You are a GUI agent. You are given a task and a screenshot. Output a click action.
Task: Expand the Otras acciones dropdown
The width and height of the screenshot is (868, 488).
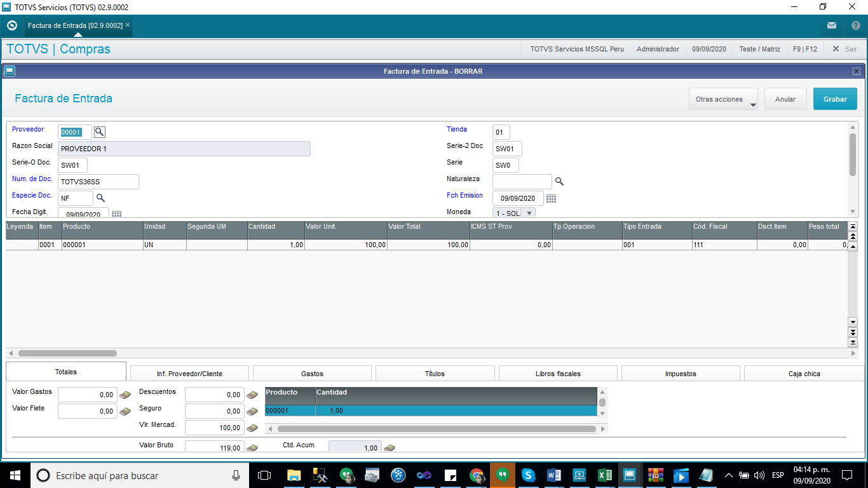(723, 99)
